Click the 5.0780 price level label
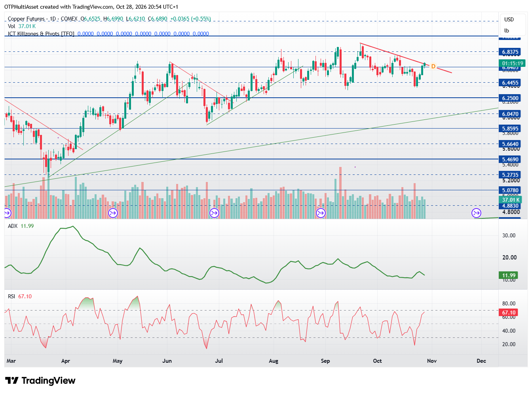The image size is (532, 394). point(510,190)
